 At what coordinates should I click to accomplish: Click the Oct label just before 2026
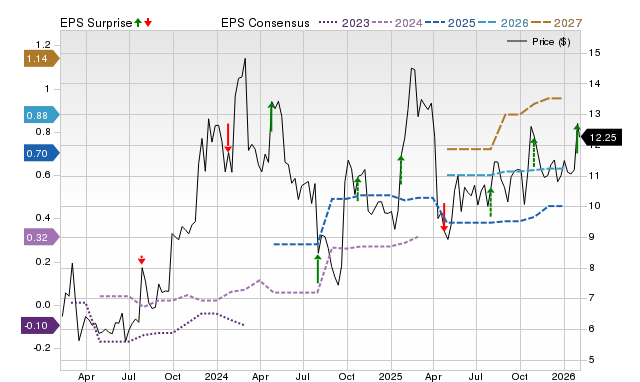(520, 376)
